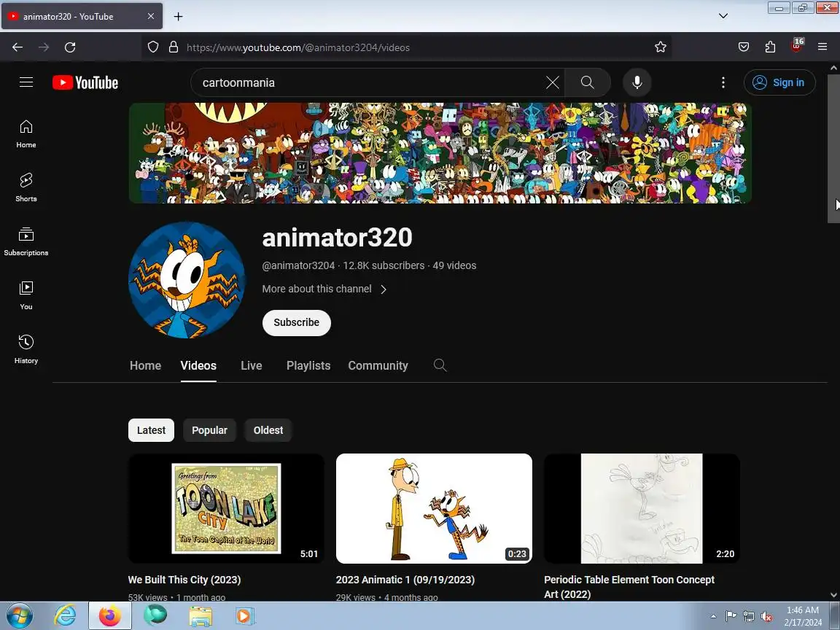This screenshot has width=840, height=630.
Task: Click the search magnifier button
Action: pyautogui.click(x=588, y=82)
